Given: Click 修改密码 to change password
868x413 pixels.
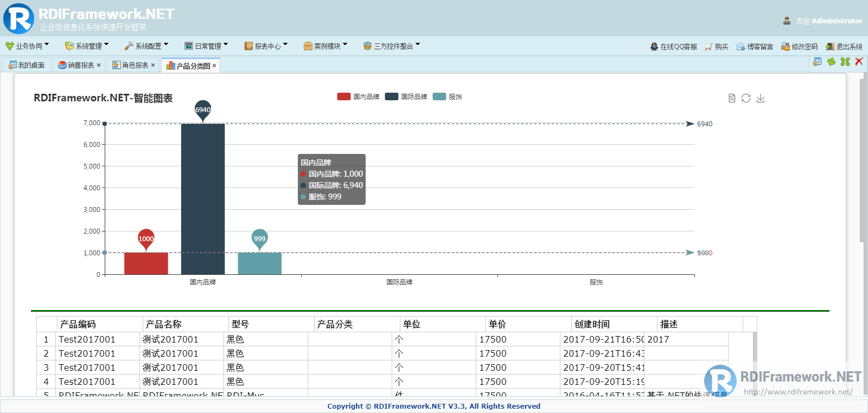Looking at the screenshot, I should pos(799,47).
